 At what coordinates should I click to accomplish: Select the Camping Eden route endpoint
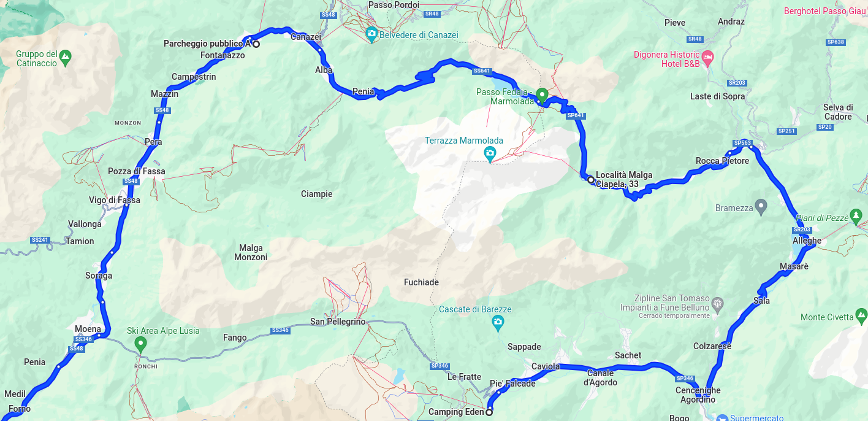[x=489, y=412]
